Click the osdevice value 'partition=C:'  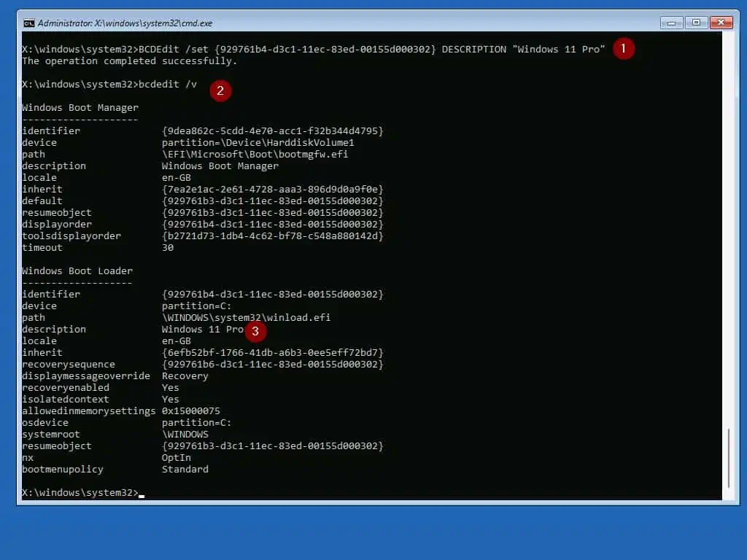(x=197, y=423)
